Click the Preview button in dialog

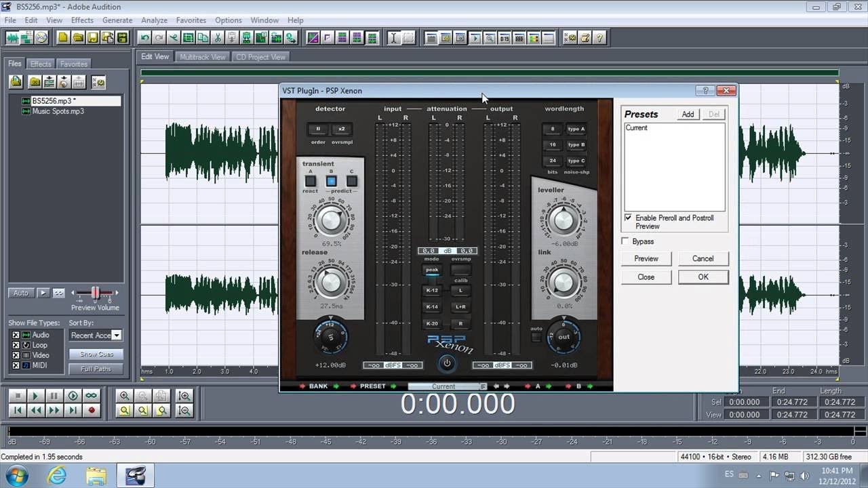646,258
